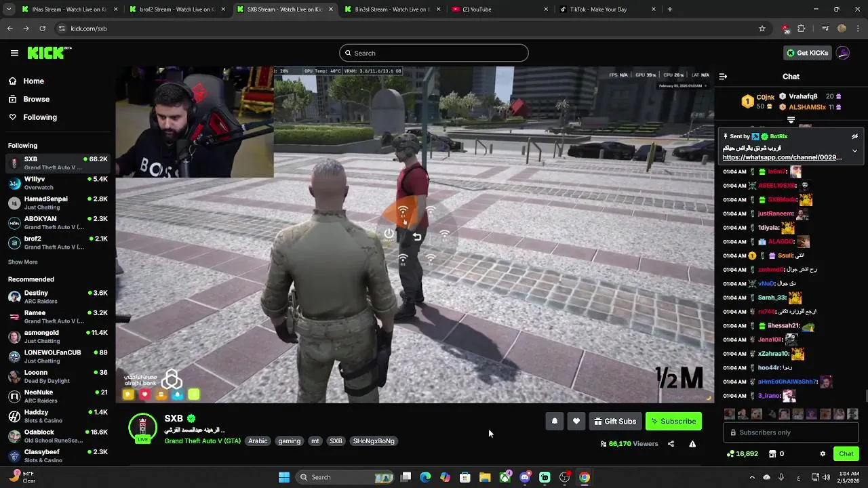Open W1llyv channel in Following list
Image resolution: width=868 pixels, height=488 pixels.
(58, 183)
